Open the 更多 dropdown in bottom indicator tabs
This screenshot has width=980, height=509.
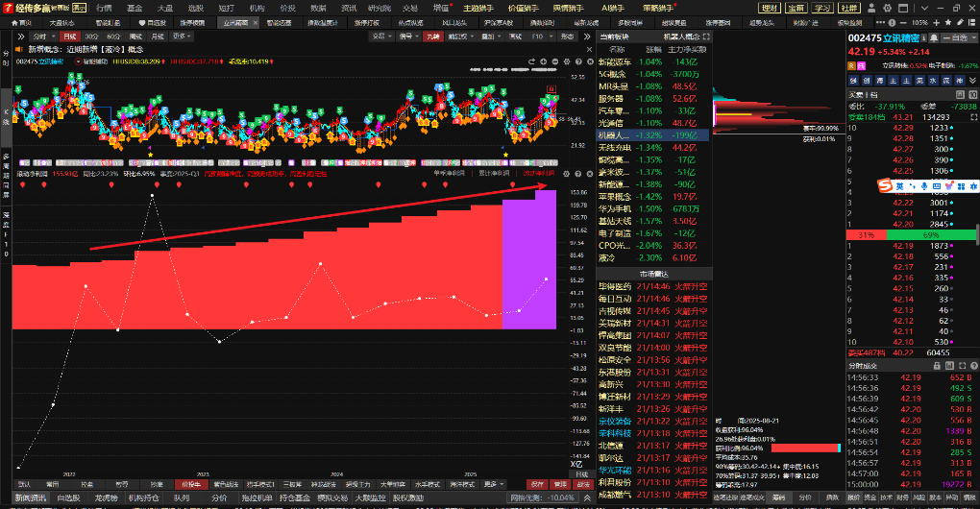(x=493, y=484)
